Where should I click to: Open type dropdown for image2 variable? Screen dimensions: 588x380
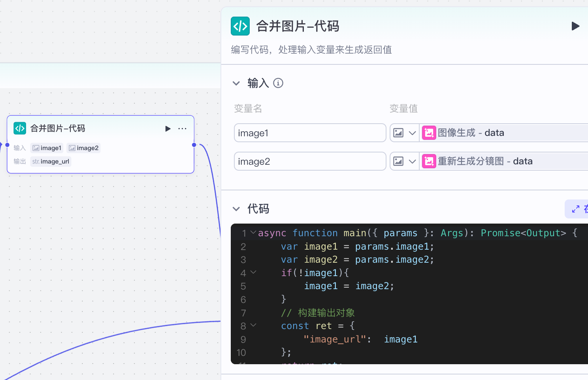pos(404,161)
